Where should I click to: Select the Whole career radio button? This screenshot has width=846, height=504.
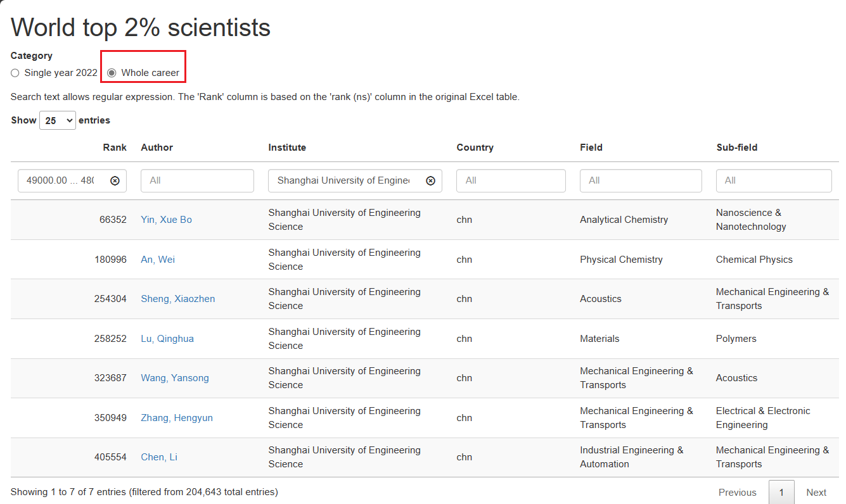[112, 73]
